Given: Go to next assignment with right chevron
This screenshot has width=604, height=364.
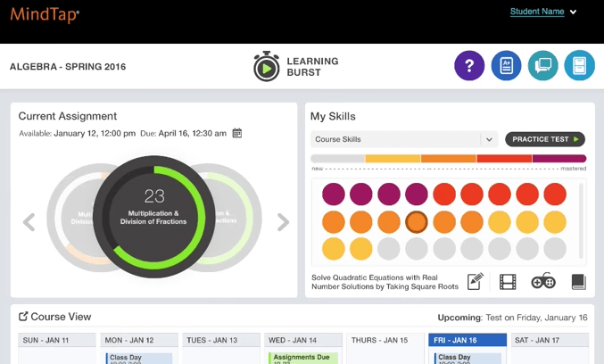Looking at the screenshot, I should point(283,222).
